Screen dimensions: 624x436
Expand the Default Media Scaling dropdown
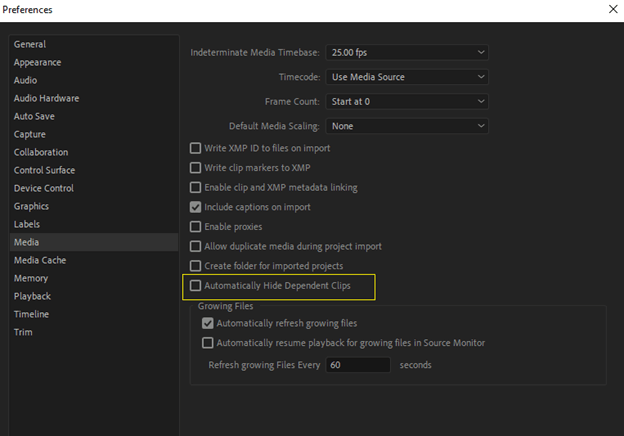[x=407, y=126]
